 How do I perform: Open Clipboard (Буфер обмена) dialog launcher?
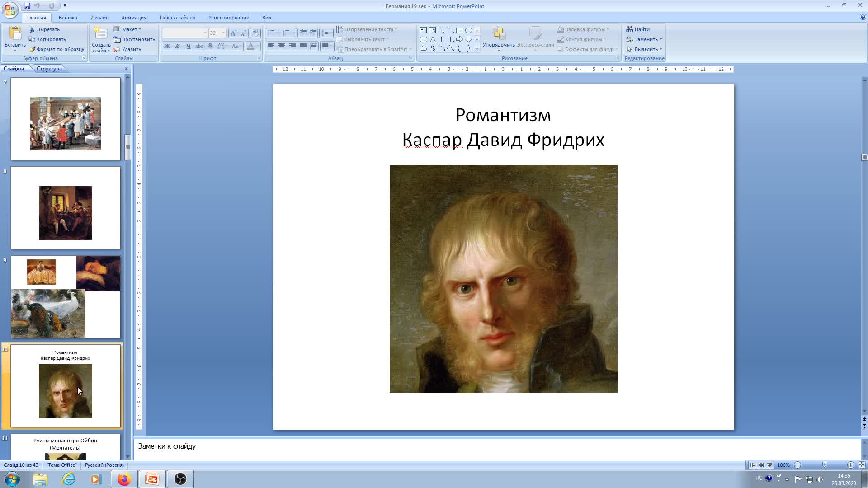(x=84, y=58)
